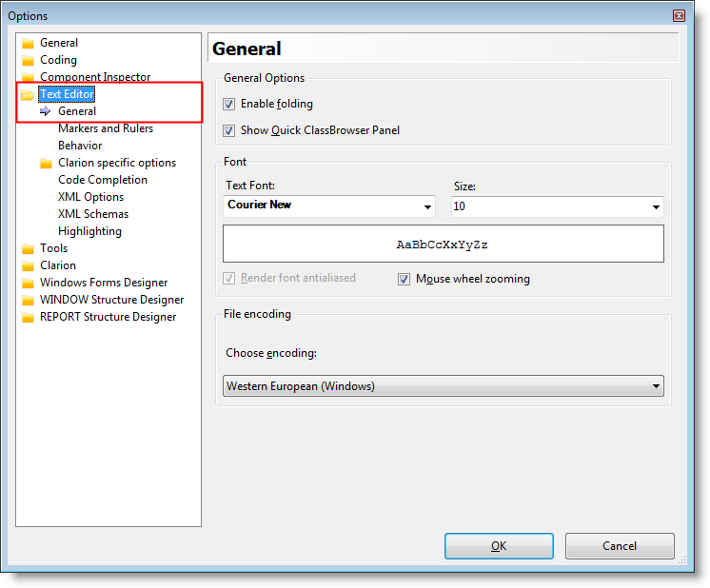Select the XML Options item

90,197
